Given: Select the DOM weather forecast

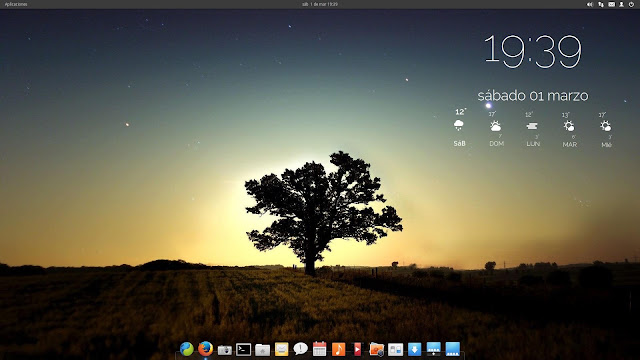Looking at the screenshot, I should tap(496, 129).
